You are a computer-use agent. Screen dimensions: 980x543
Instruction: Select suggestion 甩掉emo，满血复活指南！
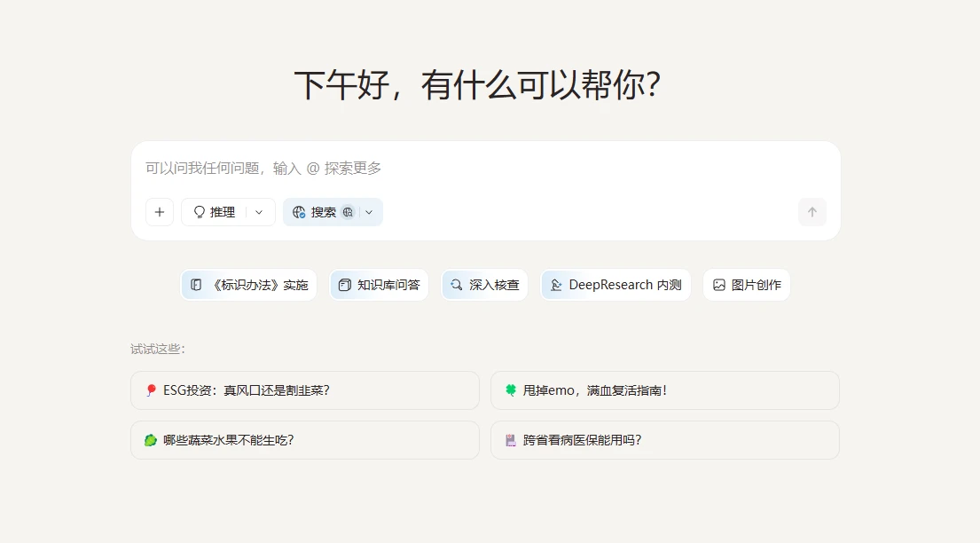tap(664, 390)
